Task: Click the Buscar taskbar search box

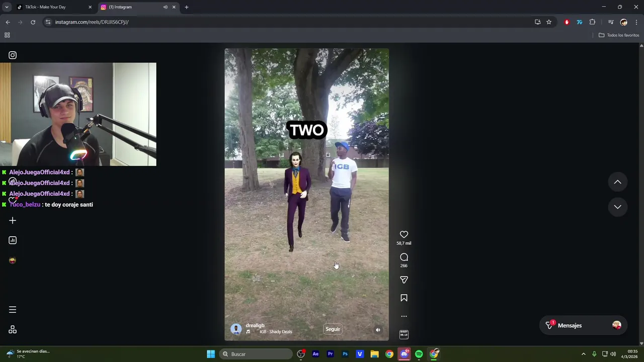Action: click(256, 354)
